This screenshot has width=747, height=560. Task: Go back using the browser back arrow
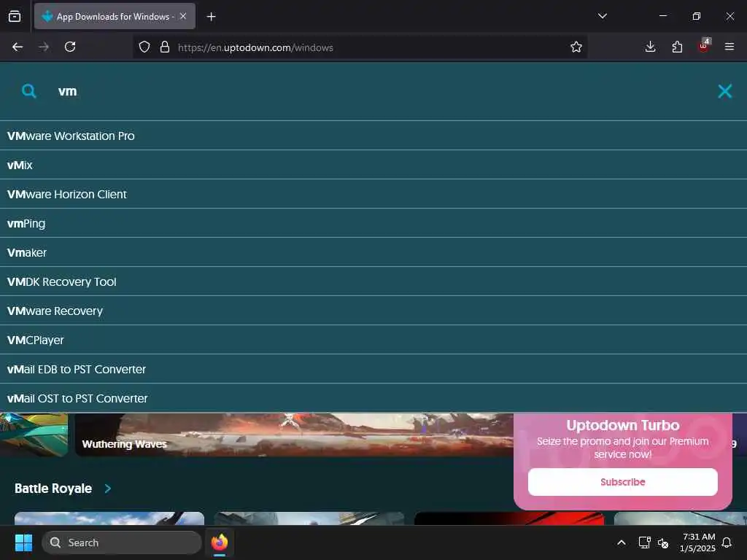point(18,47)
